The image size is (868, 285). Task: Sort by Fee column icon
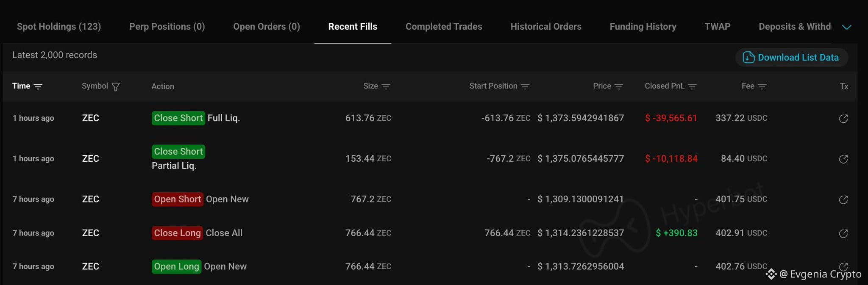[762, 86]
